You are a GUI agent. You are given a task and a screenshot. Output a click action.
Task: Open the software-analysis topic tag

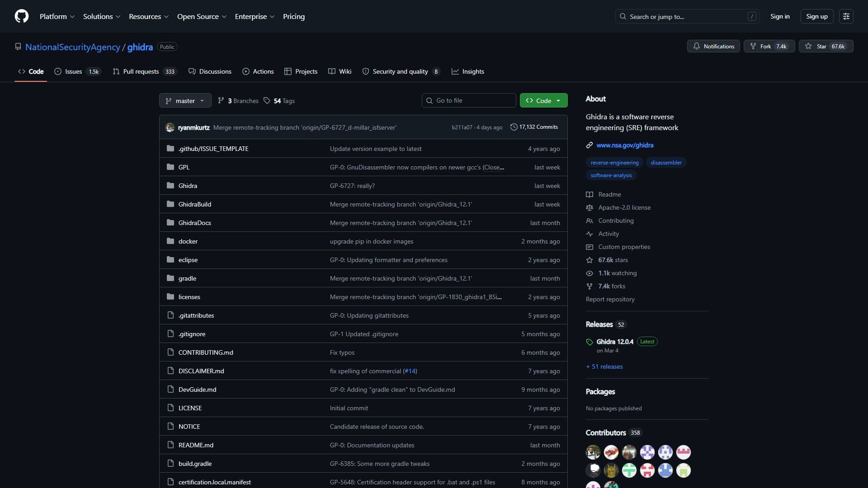pyautogui.click(x=611, y=175)
